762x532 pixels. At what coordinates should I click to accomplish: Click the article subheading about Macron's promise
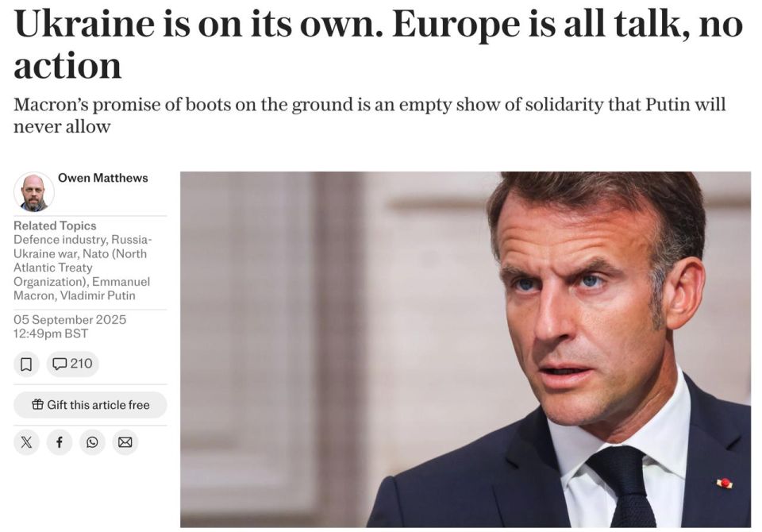(369, 114)
